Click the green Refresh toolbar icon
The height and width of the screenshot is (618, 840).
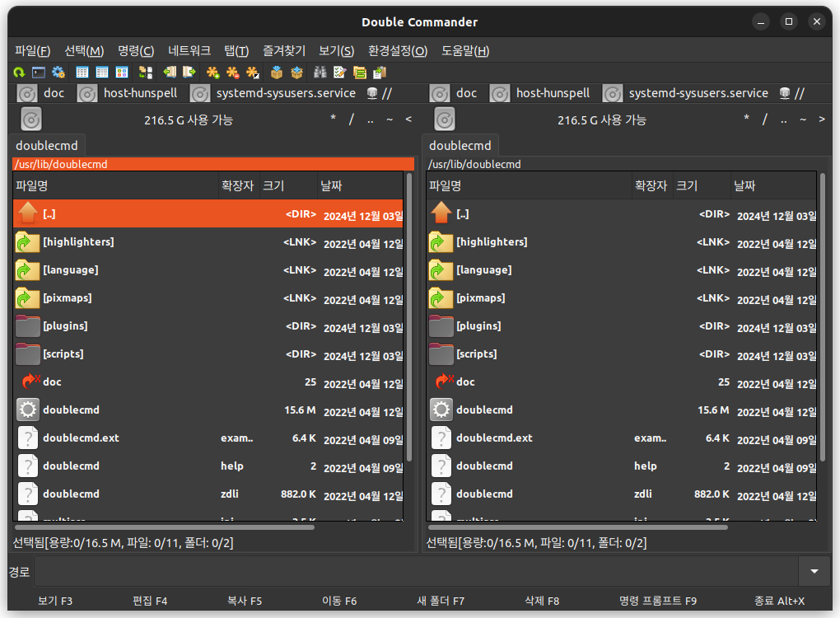(19, 73)
